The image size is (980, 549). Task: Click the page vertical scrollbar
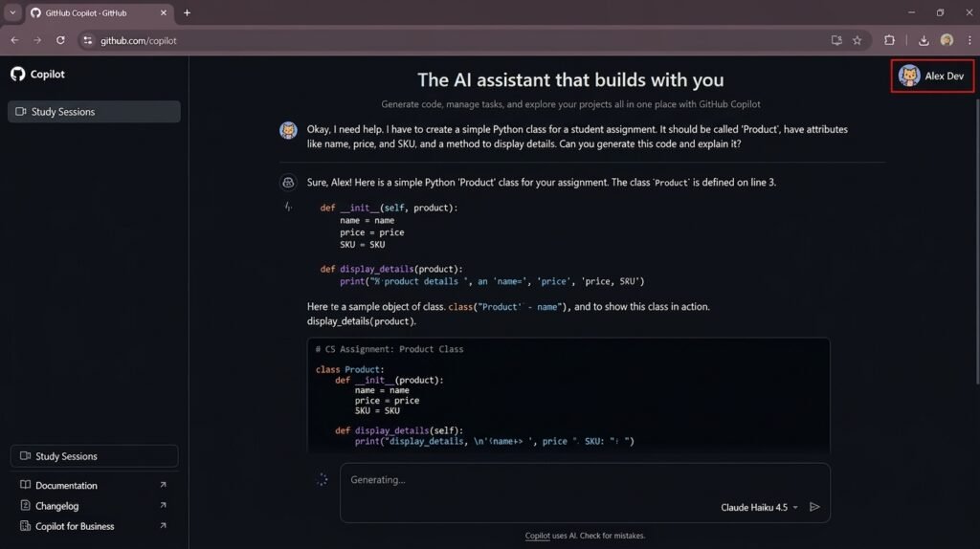tap(976, 240)
